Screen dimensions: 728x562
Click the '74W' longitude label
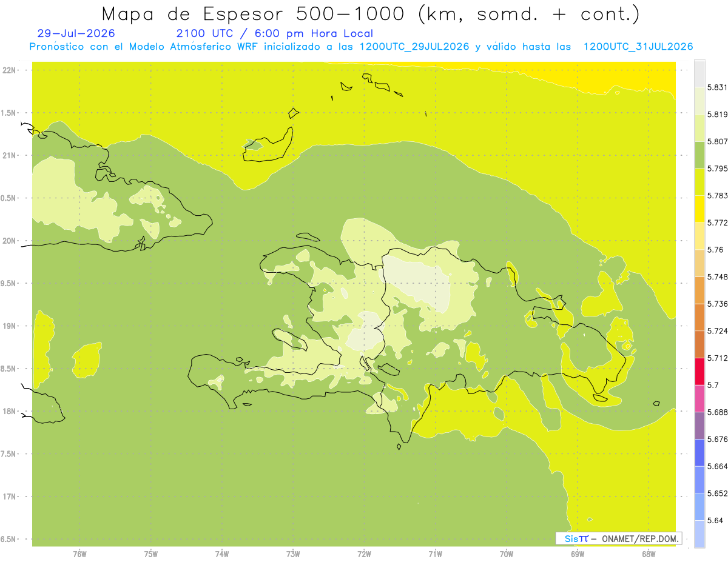tap(222, 554)
